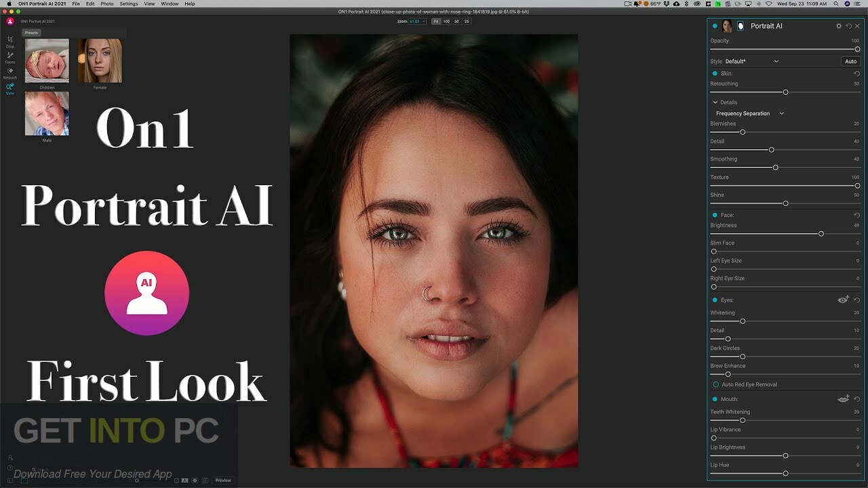Viewport: 868px width, 488px height.
Task: Select the Male preset thumbnail
Action: (x=47, y=114)
